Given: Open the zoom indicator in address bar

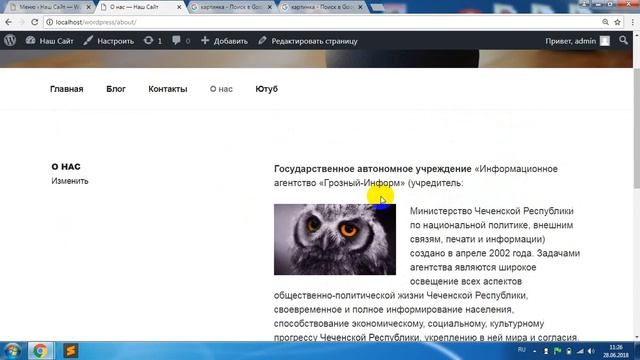Looking at the screenshot, I should (605, 22).
